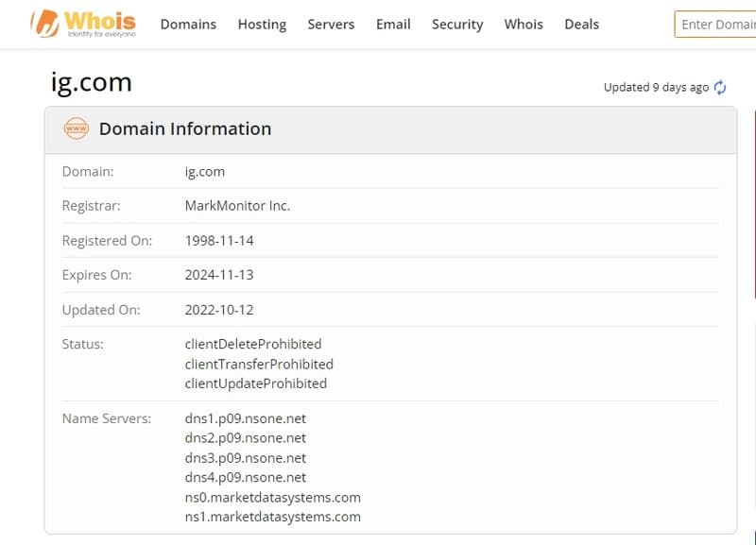756x545 pixels.
Task: Click the clientTransferProhibited status
Action: pyautogui.click(x=259, y=364)
